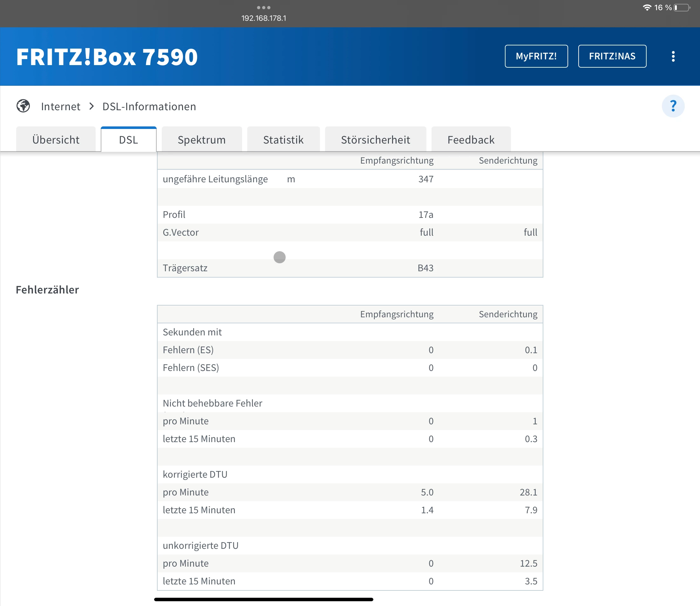Click the Internet breadcrumb link

coord(61,106)
